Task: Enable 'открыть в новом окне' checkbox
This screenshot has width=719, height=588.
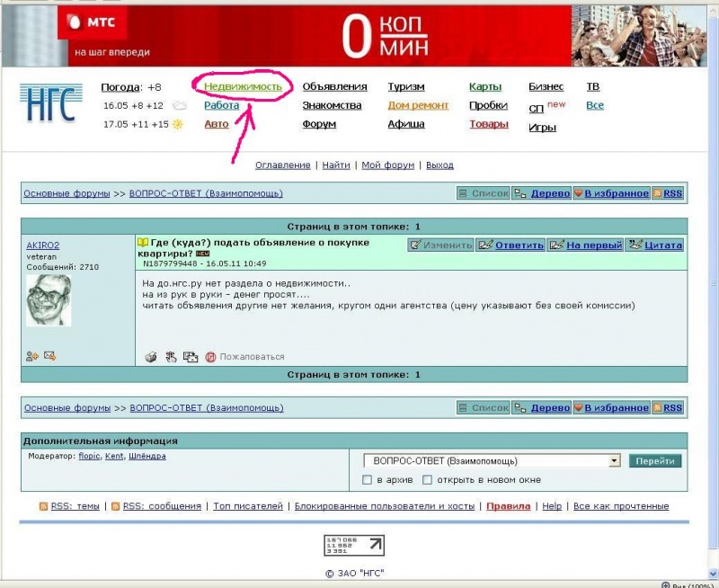Action: [x=428, y=480]
